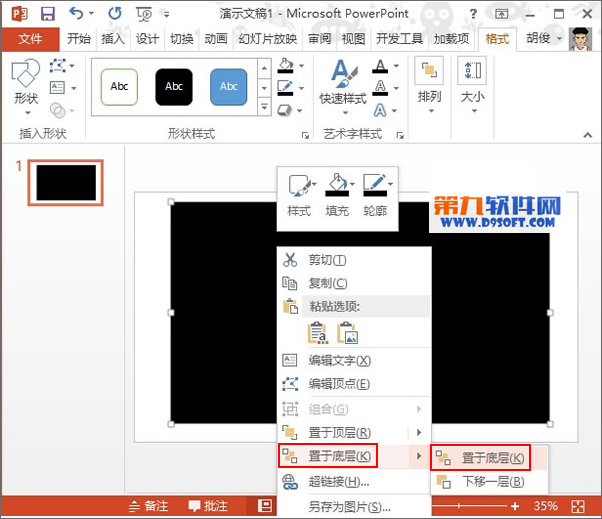Click the paste as picture icon
The height and width of the screenshot is (519, 602).
pyautogui.click(x=348, y=332)
